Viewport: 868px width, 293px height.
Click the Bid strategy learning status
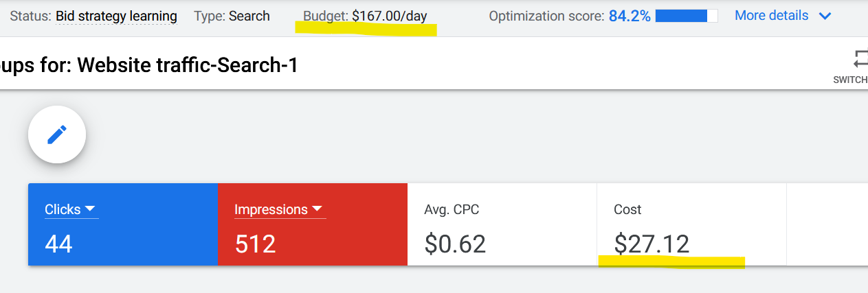[x=116, y=16]
